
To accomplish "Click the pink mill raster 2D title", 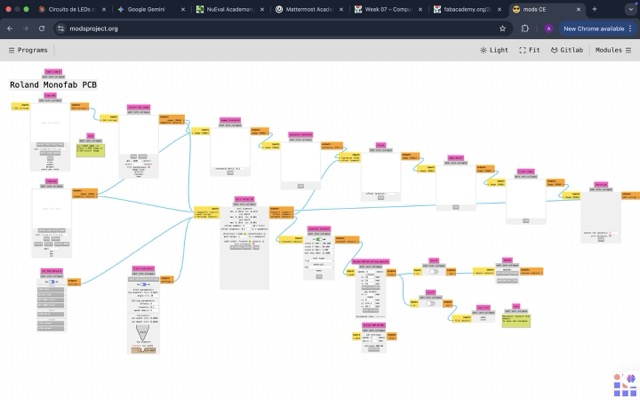I will 244,199.
